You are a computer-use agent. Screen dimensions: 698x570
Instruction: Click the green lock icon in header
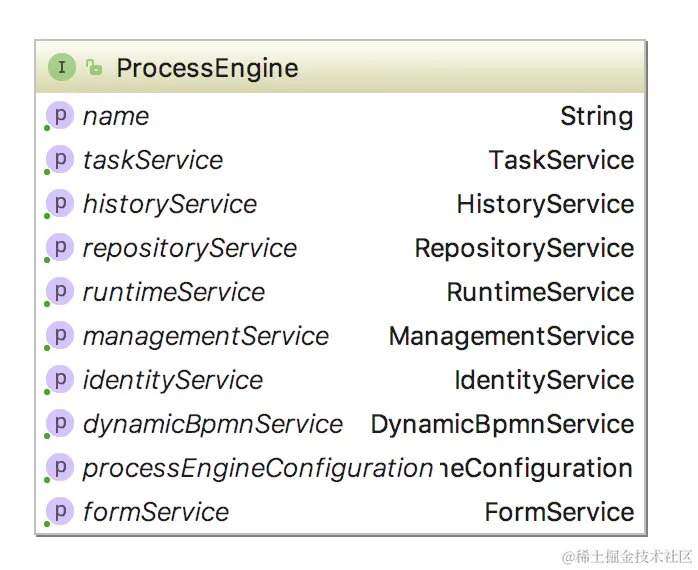[x=94, y=68]
